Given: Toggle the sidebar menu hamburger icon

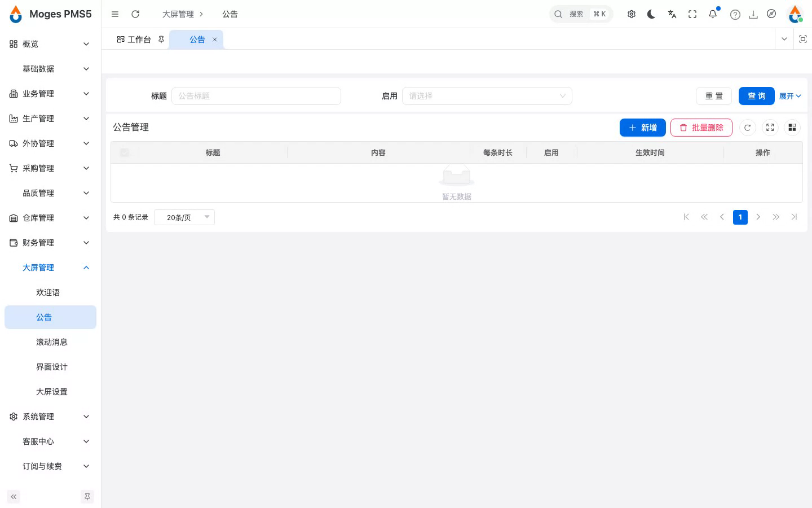Looking at the screenshot, I should pos(115,14).
